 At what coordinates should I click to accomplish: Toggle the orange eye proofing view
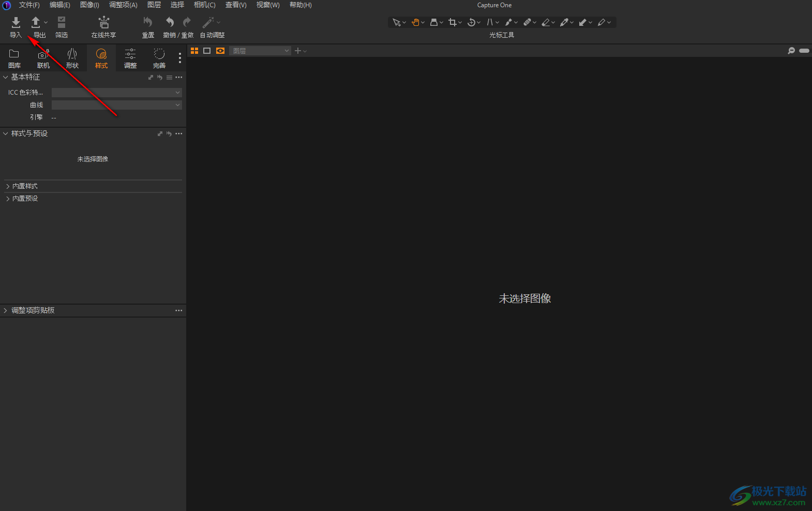[x=220, y=51]
